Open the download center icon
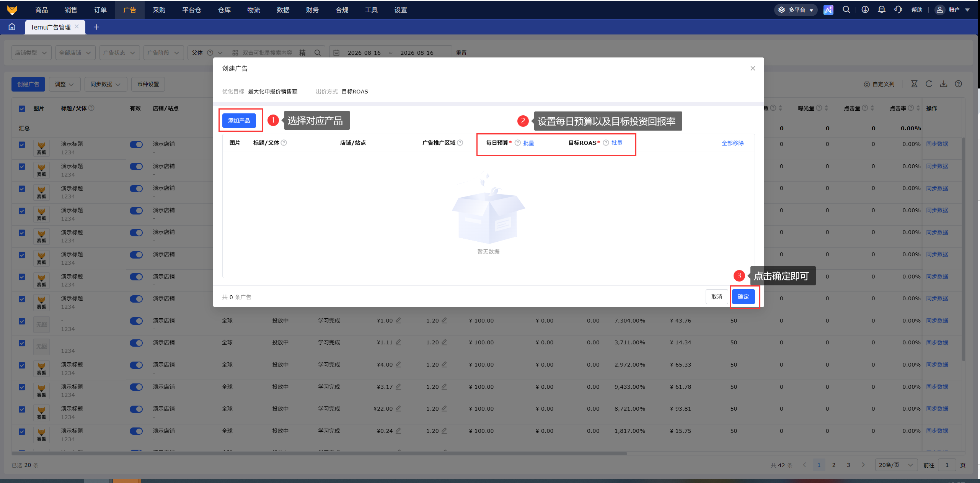The image size is (980, 483). coord(865,10)
